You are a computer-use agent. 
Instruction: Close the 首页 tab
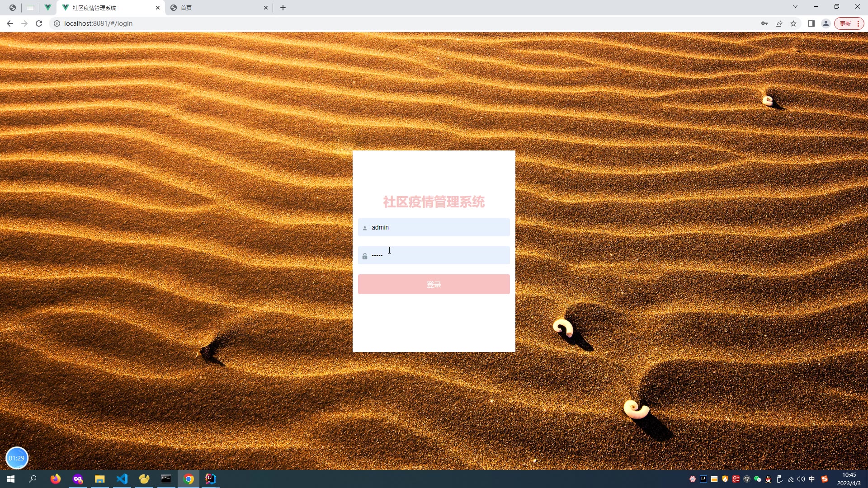[x=266, y=8]
